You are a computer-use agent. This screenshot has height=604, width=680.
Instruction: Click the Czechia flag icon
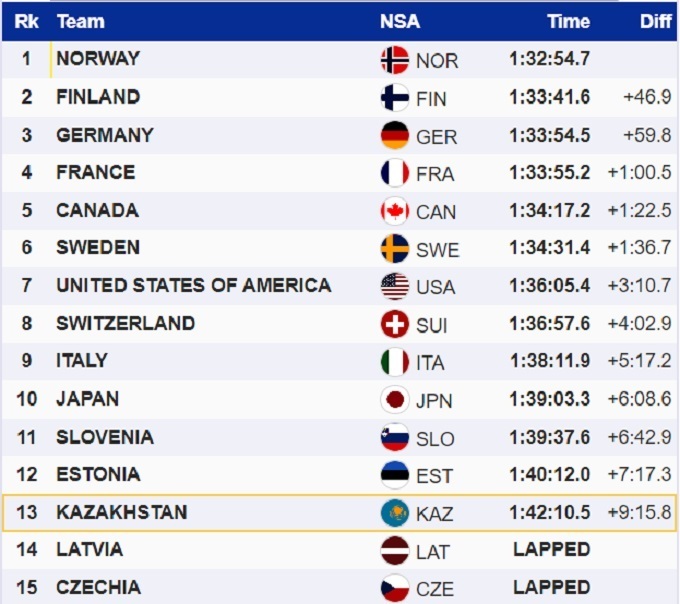click(395, 588)
